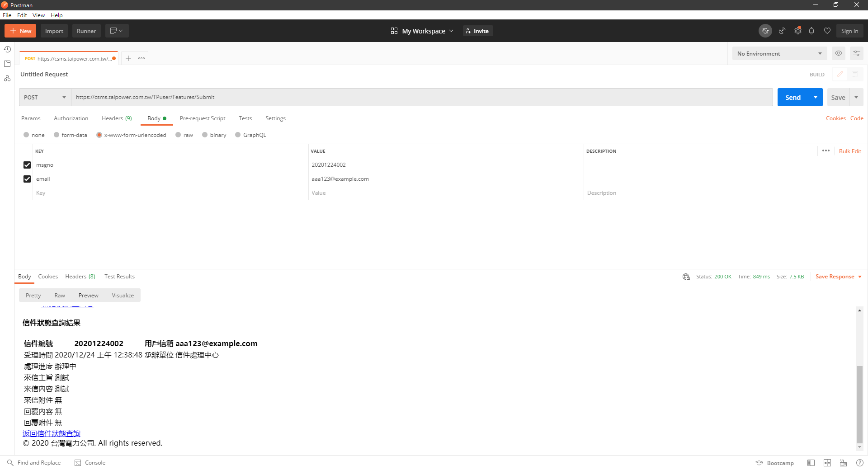Open the POST method dropdown
The width and height of the screenshot is (868, 470).
tap(45, 97)
